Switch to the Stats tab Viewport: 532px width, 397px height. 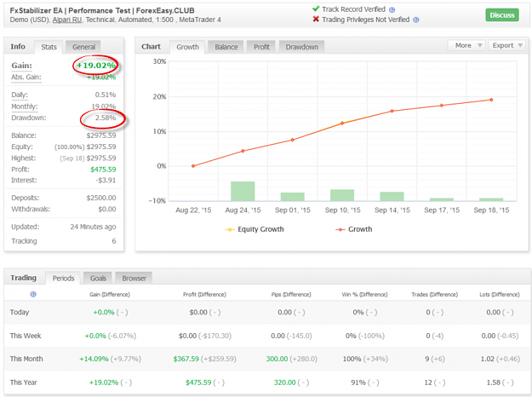click(49, 47)
